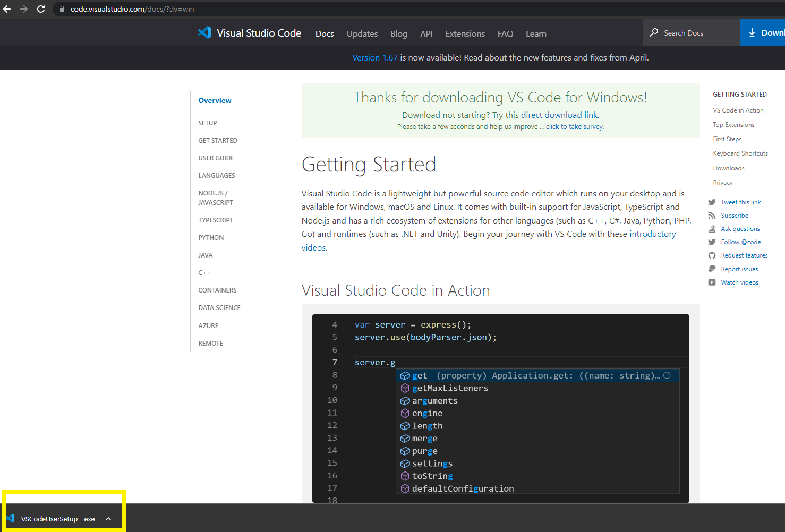Click the RSS icon beside Subscribe
The height and width of the screenshot is (532, 785).
click(712, 216)
